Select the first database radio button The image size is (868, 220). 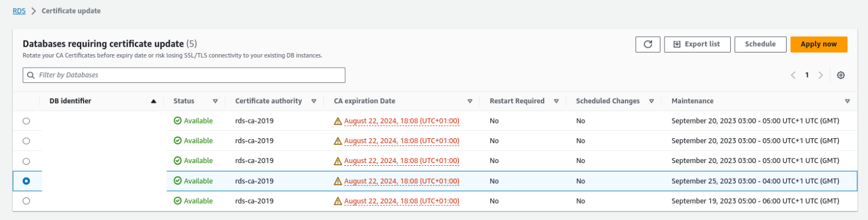pyautogui.click(x=26, y=121)
